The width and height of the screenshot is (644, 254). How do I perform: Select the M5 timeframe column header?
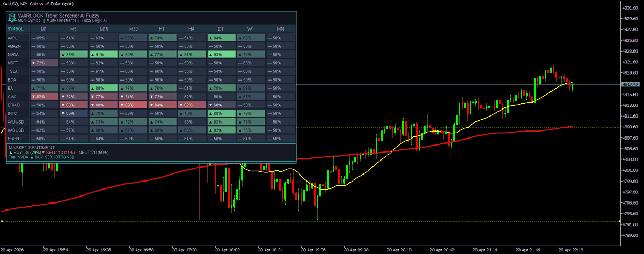[x=74, y=28]
